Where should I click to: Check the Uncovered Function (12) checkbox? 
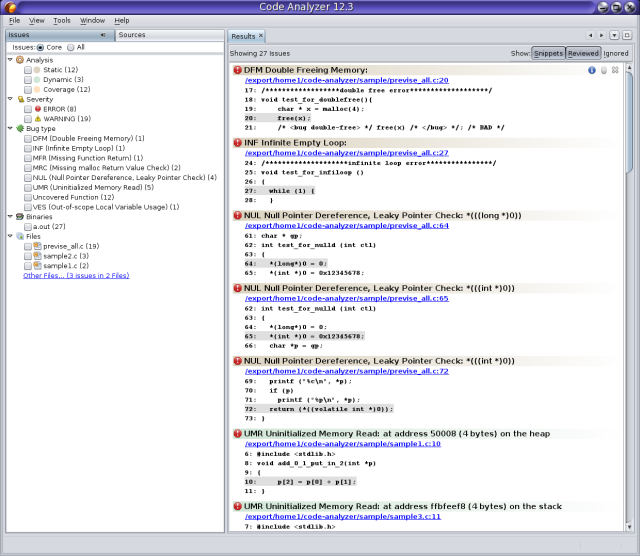point(28,197)
